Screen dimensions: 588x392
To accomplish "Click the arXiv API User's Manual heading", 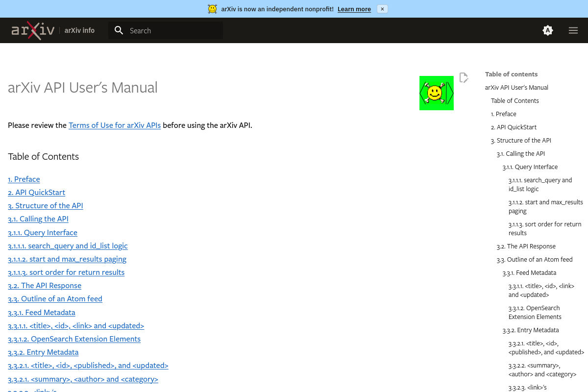I will 83,87.
